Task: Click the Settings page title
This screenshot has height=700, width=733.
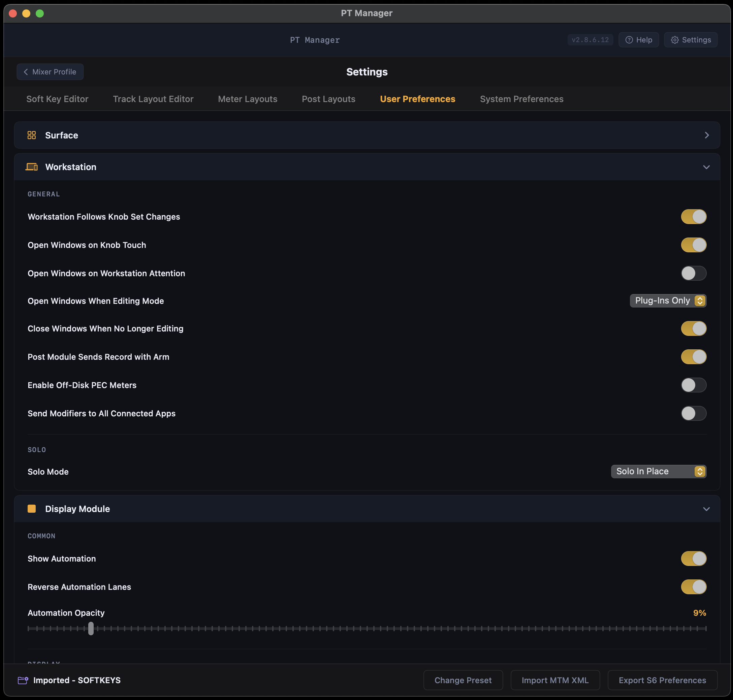Action: pos(367,72)
